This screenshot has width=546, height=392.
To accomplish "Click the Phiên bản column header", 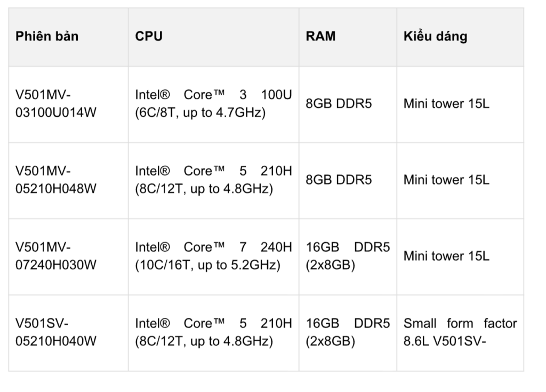I will click(x=47, y=36).
